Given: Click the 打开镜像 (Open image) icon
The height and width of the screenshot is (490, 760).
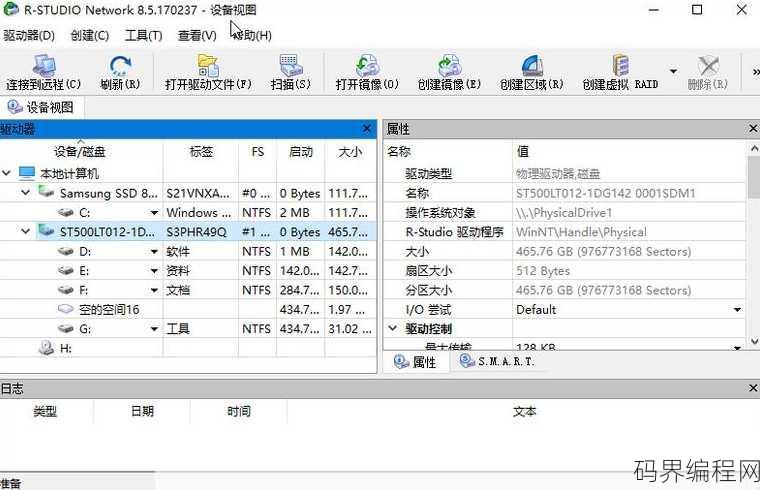Looking at the screenshot, I should 367,66.
